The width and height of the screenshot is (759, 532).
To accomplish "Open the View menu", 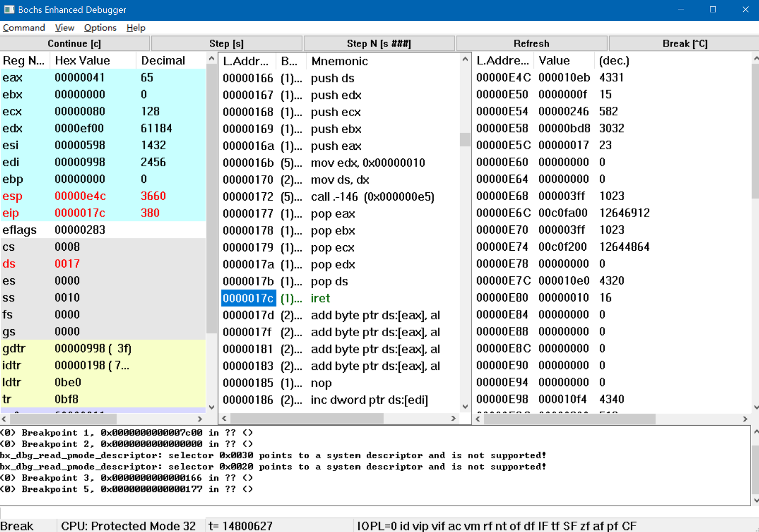I will tap(65, 28).
